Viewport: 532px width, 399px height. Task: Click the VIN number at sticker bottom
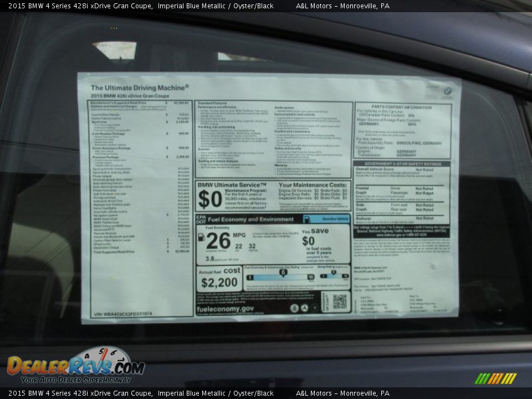pos(122,314)
